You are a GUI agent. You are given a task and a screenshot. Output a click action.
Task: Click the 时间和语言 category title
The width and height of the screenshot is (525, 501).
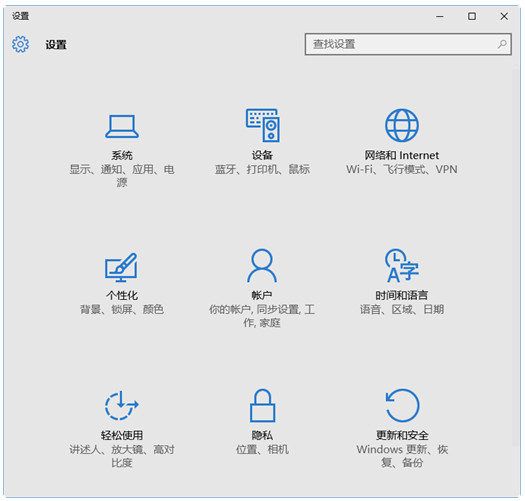pyautogui.click(x=401, y=295)
